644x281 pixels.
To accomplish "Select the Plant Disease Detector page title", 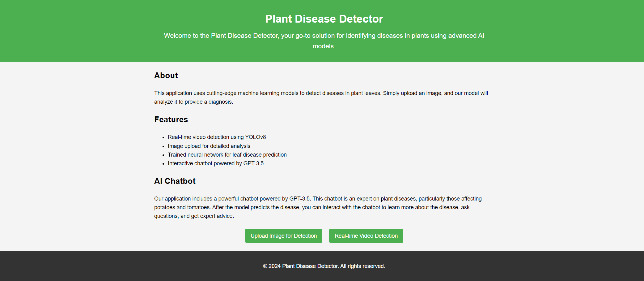I will 324,19.
